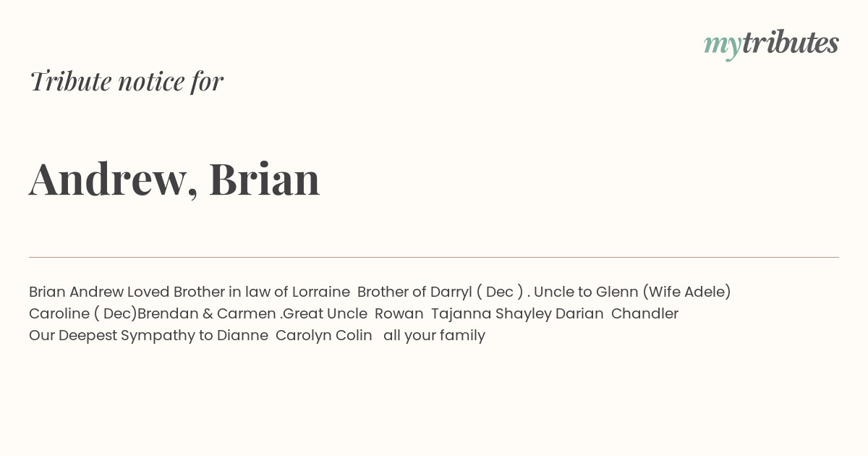Click the word 'Brian' in the title
868x456 pixels.
coord(265,178)
